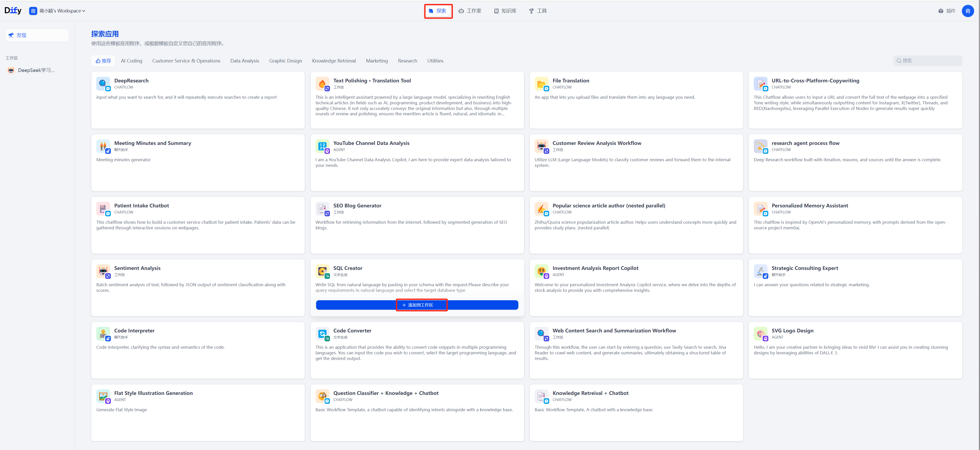The height and width of the screenshot is (450, 980).
Task: Click the user avatar in top right
Action: (967, 11)
